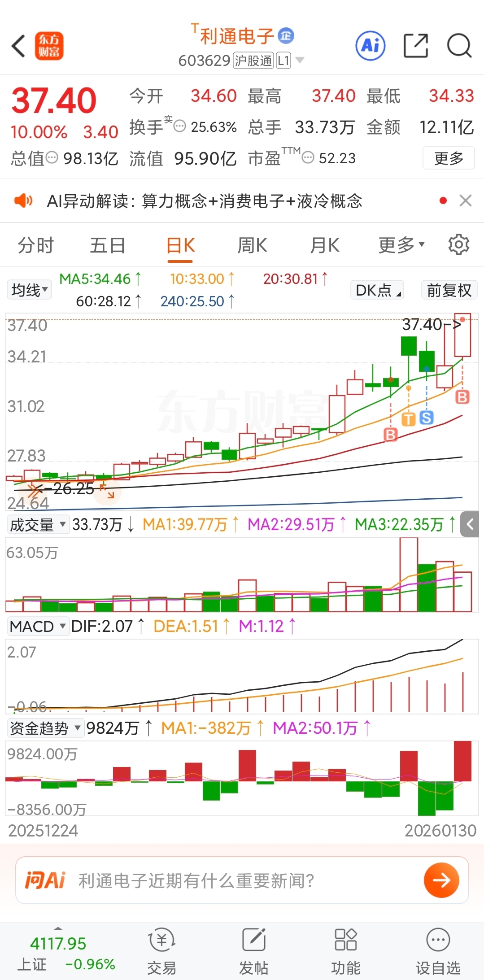Open the Ai assistant circle icon
This screenshot has width=484, height=980.
point(371,45)
